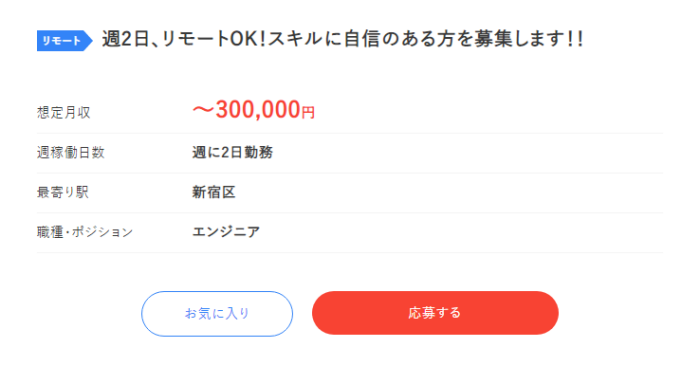This screenshot has height=366, width=700.
Task: Click the 想定月収 label
Action: point(64,112)
